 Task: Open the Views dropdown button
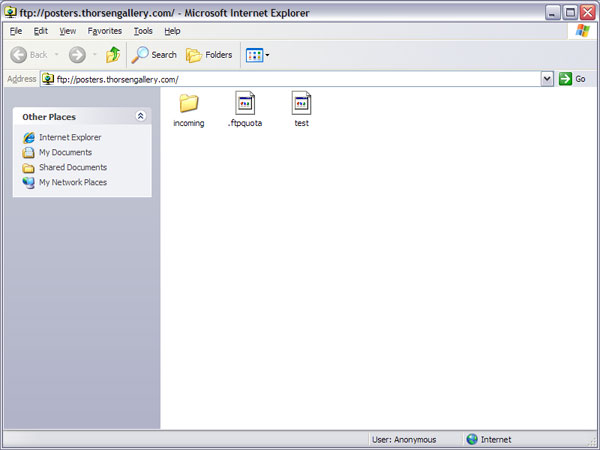click(257, 55)
